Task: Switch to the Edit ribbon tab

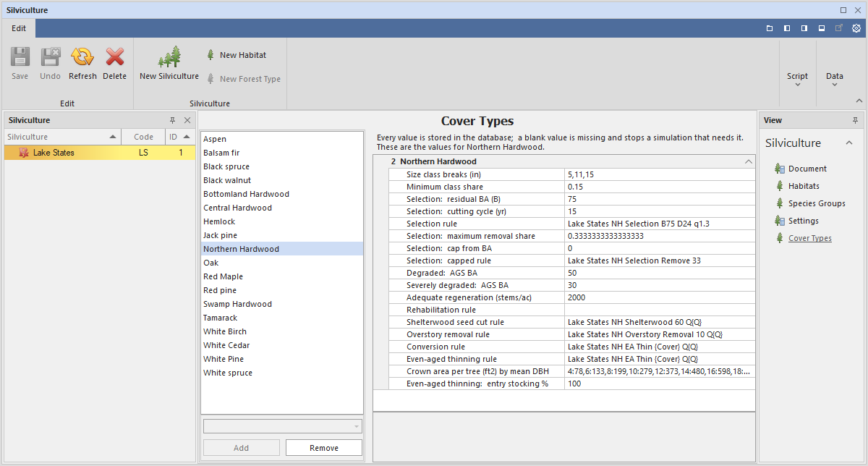Action: (x=19, y=28)
